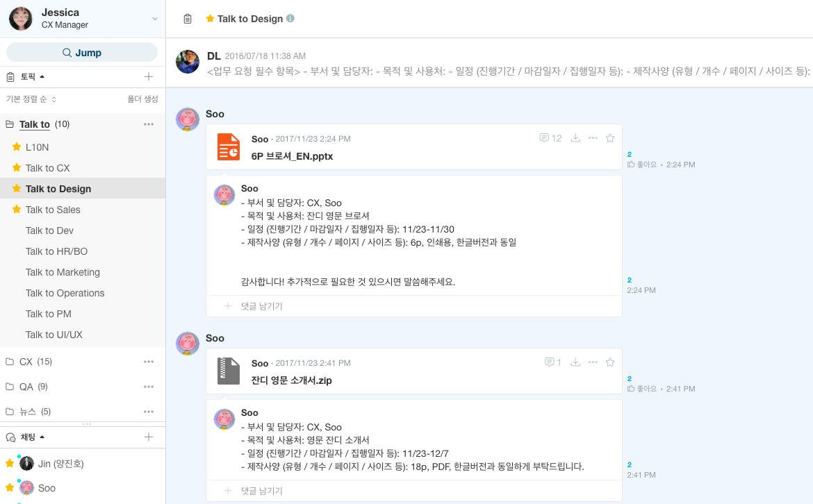This screenshot has width=813, height=504.
Task: Download the 6P 브로셔_EN.pptx file
Action: 575,138
